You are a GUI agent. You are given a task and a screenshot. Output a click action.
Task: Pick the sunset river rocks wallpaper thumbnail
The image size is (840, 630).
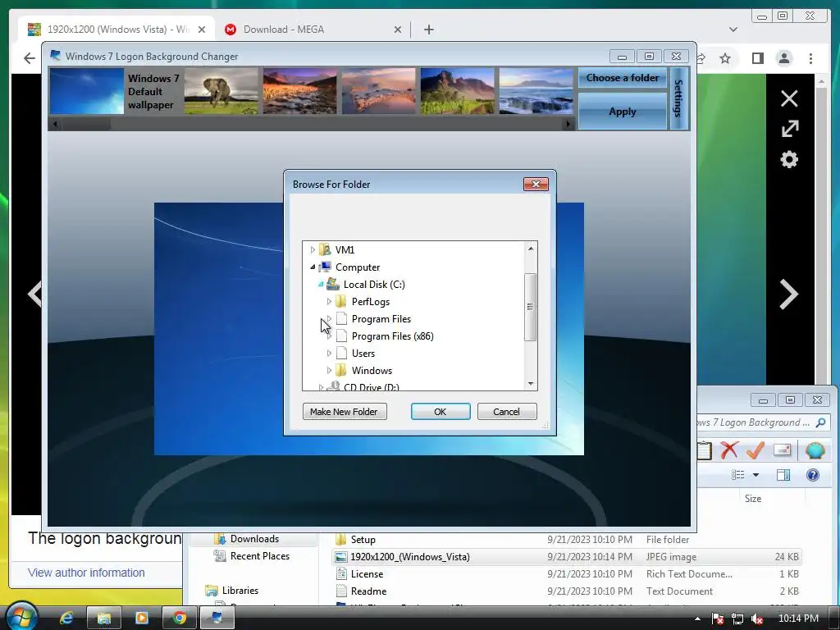coord(300,91)
